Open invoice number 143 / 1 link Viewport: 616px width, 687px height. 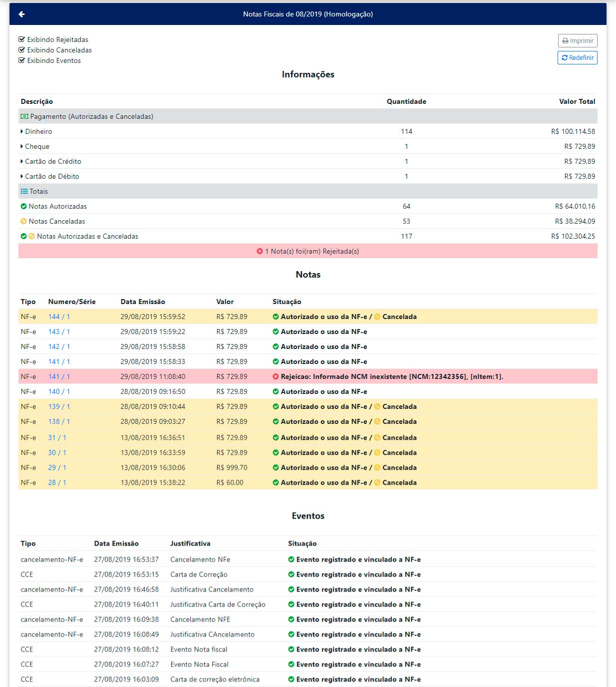pos(59,332)
